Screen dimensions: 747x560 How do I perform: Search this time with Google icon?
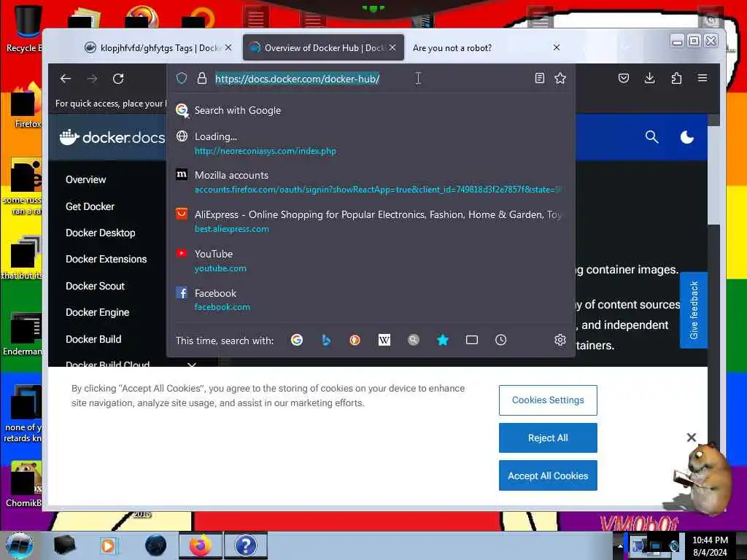point(297,340)
